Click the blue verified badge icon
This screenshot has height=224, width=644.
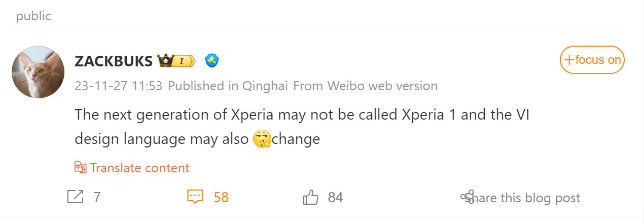point(211,61)
